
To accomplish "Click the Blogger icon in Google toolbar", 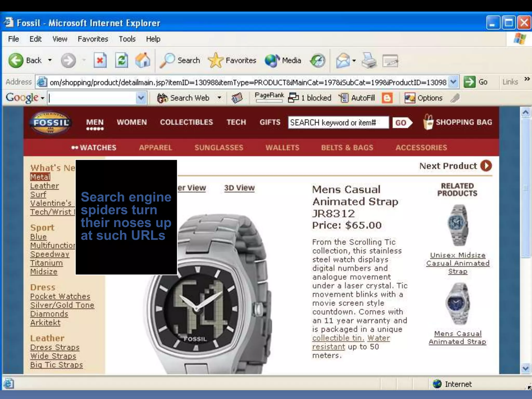I will [x=387, y=98].
